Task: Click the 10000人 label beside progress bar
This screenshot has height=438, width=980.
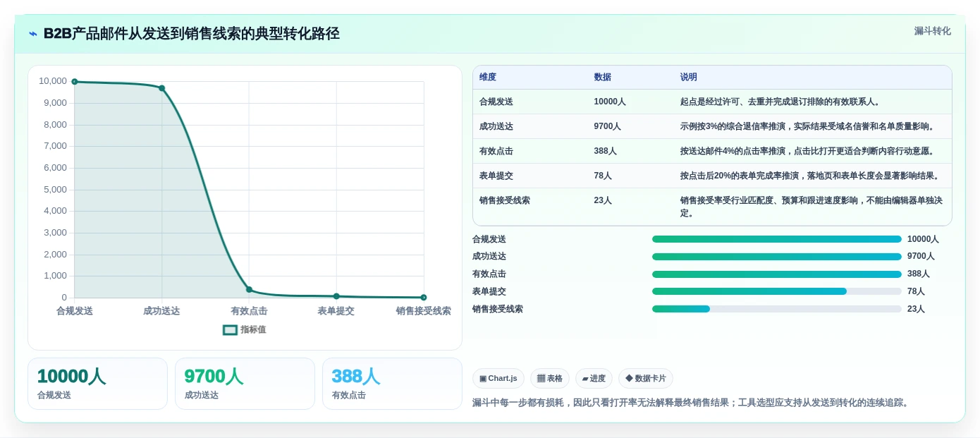Action: click(923, 239)
